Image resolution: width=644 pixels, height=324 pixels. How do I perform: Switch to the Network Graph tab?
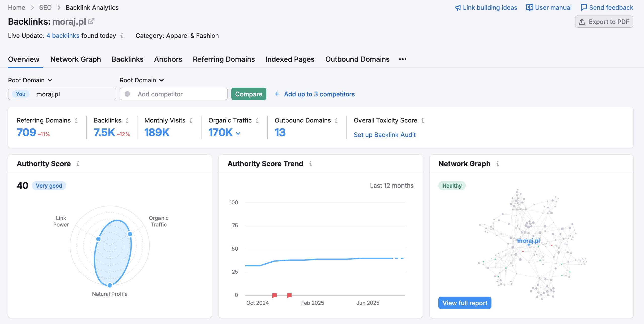[75, 59]
